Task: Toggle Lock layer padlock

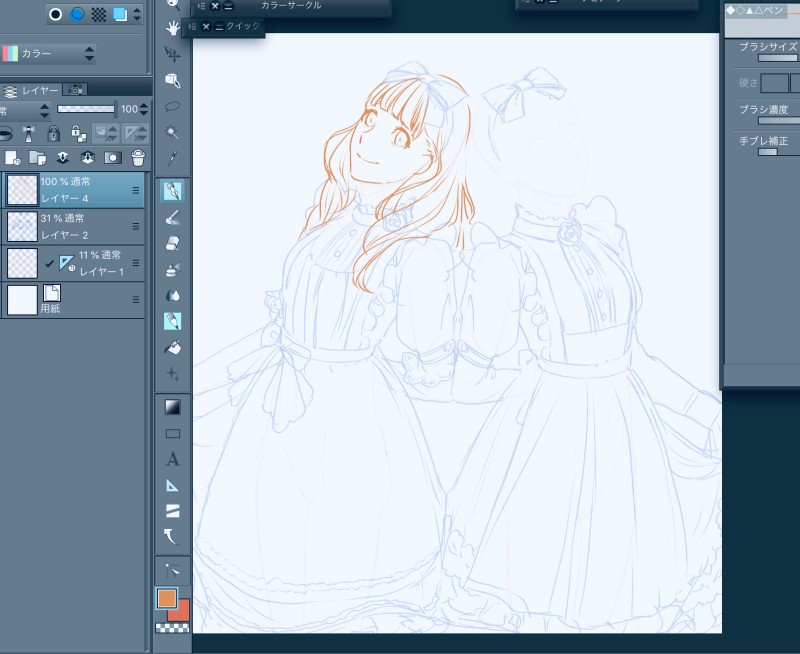Action: (x=53, y=134)
